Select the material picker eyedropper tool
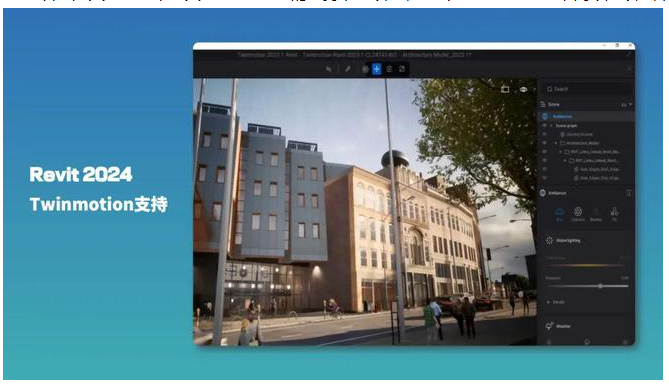This screenshot has height=390, width=669. point(348,69)
